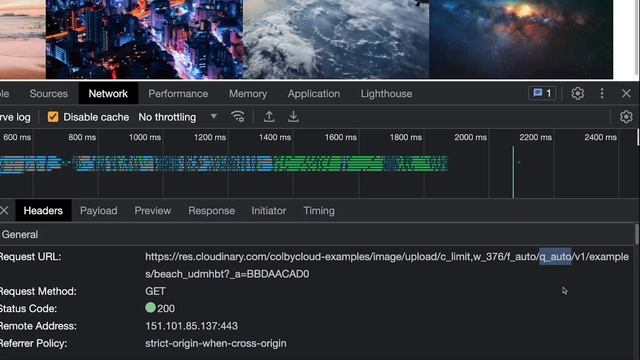Click the GET request method value

156,291
